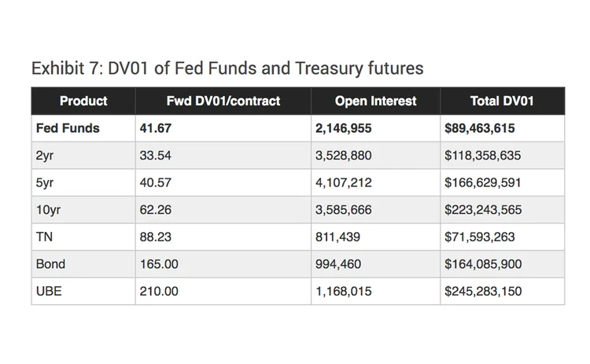Select the 5yr row label

click(44, 182)
